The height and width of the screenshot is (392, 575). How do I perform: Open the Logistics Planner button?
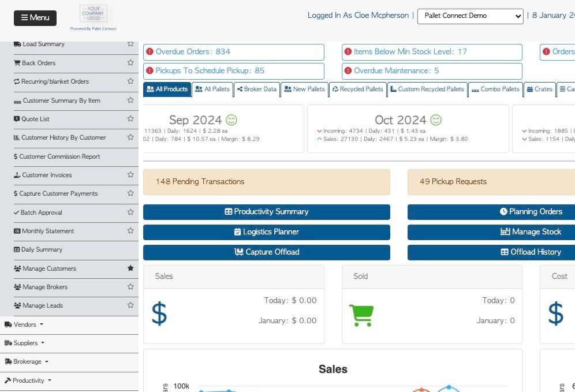pyautogui.click(x=267, y=232)
